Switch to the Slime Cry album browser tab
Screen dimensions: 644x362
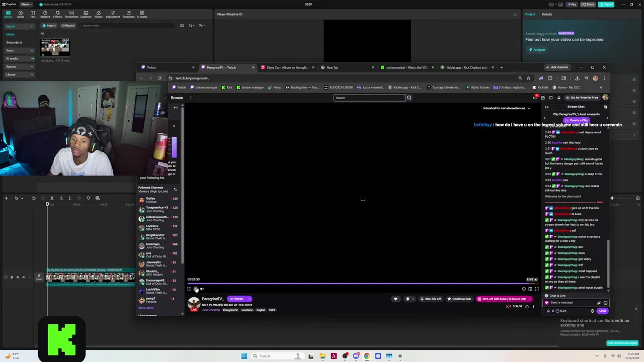(287, 67)
